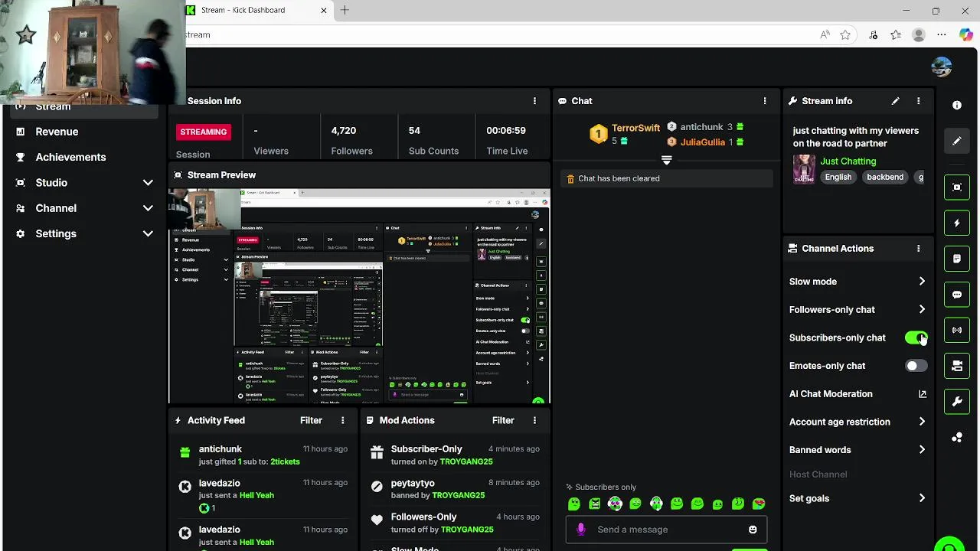Open AI Chat Moderation external link icon

[922, 394]
